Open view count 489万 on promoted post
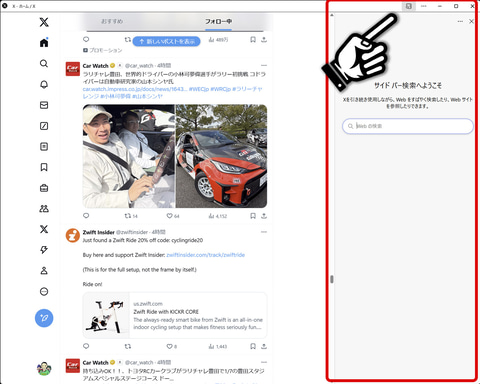The height and width of the screenshot is (384, 480). pyautogui.click(x=218, y=40)
